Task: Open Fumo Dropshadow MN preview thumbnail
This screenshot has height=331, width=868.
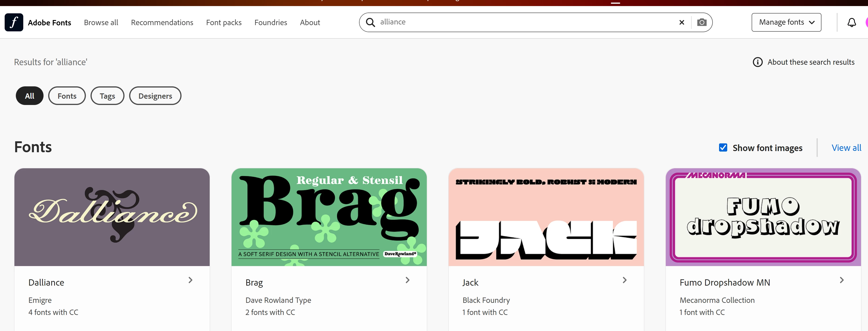Action: (x=763, y=217)
